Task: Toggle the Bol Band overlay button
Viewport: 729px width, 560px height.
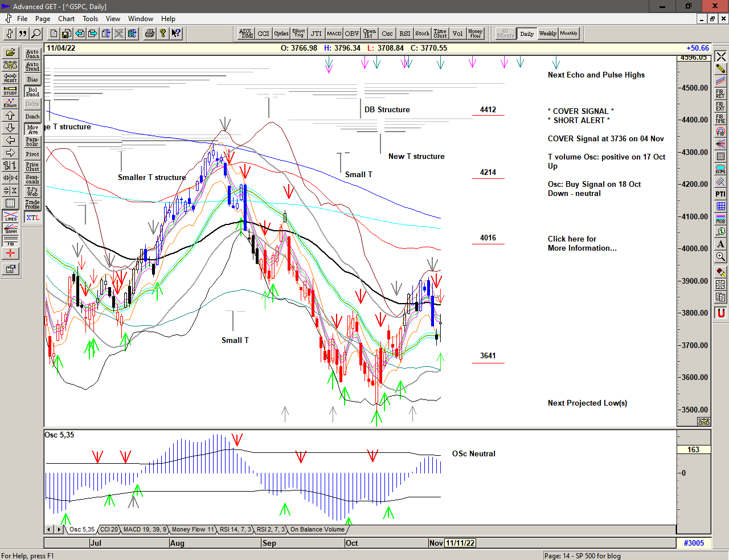Action: (32, 92)
